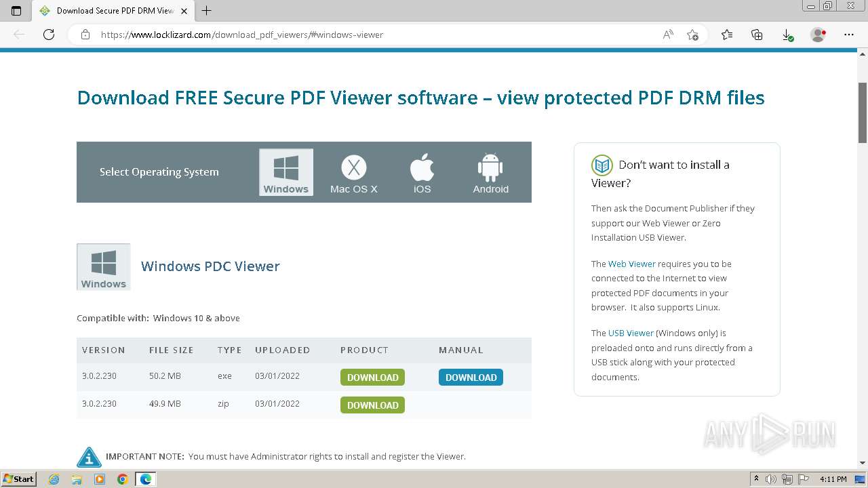This screenshot has height=488, width=868.
Task: Click the PRODUCT column header
Action: [x=364, y=350]
